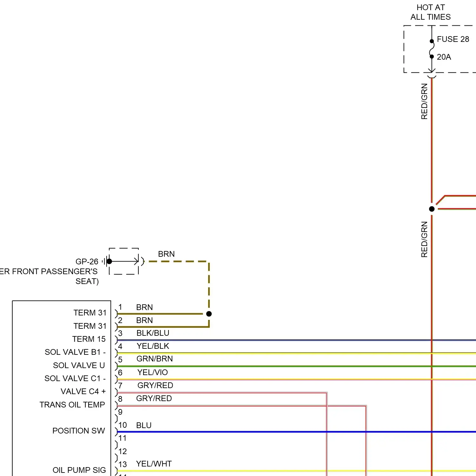Select connector pin number 12
476x476 pixels.
[122, 452]
